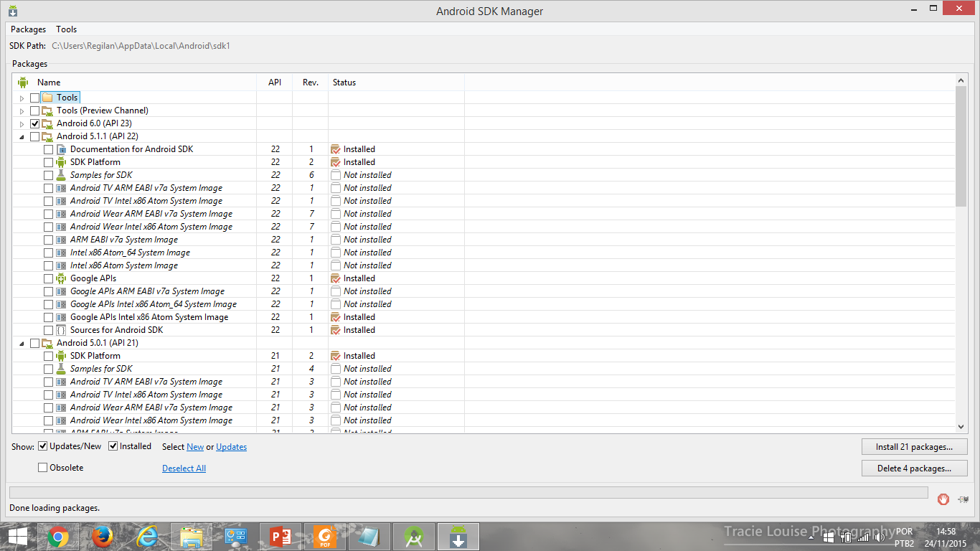Click Install 21 packages button
This screenshot has height=551, width=980.
tap(915, 447)
